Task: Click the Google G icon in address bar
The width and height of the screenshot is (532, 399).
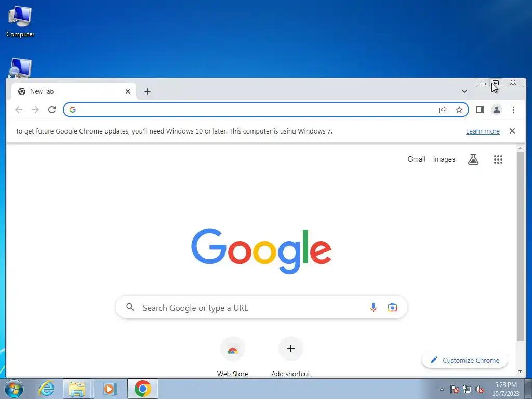Action: coord(73,110)
